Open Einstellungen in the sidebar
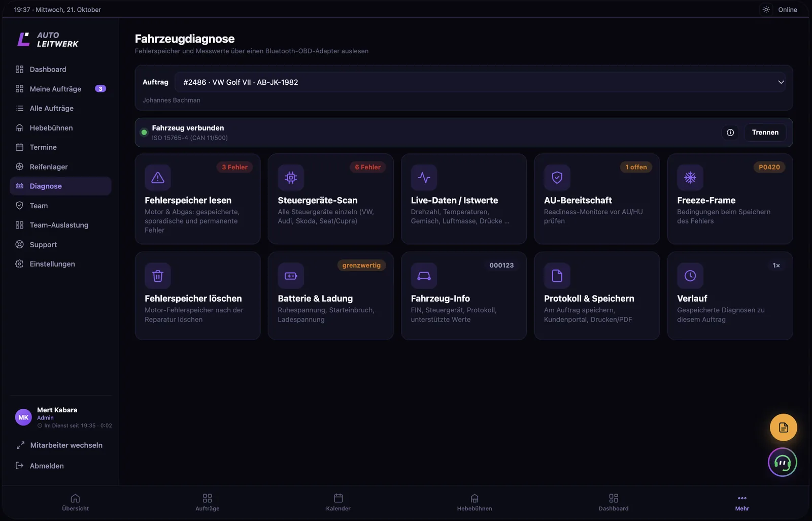Viewport: 812px width, 521px height. [x=60, y=264]
